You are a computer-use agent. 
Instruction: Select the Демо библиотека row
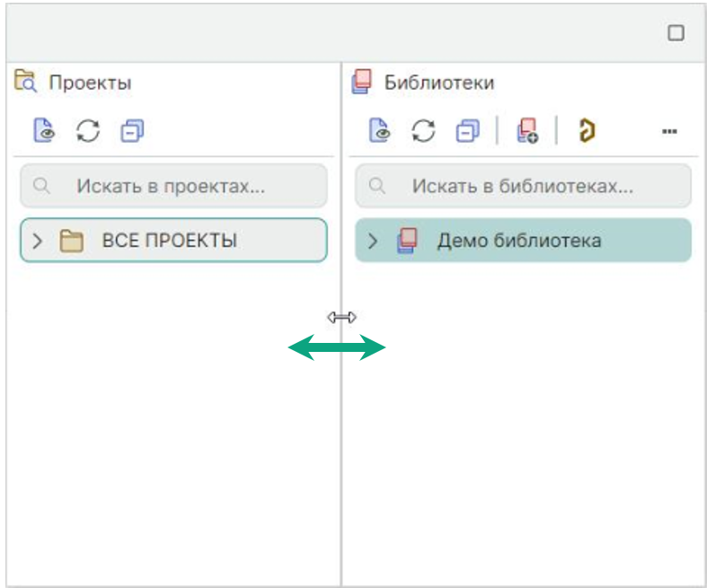click(x=523, y=241)
